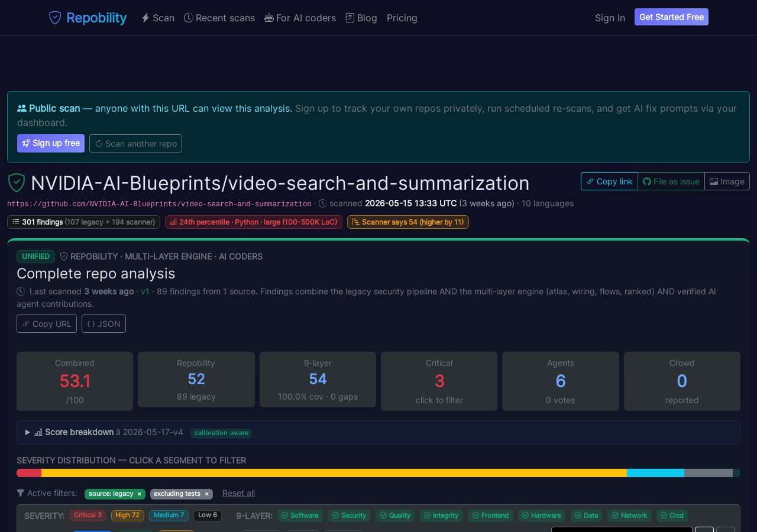This screenshot has height=532, width=757.
Task: Visit the Blog from top navigation
Action: pyautogui.click(x=361, y=18)
